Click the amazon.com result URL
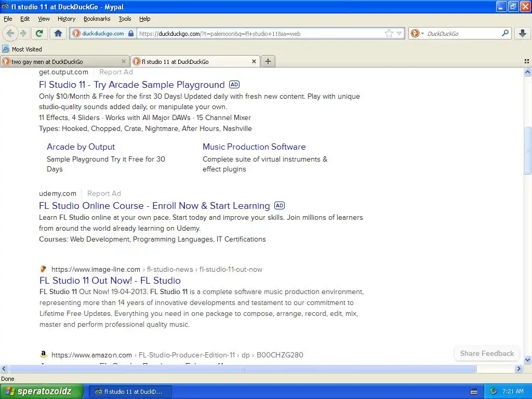This screenshot has height=399, width=532. (x=177, y=355)
